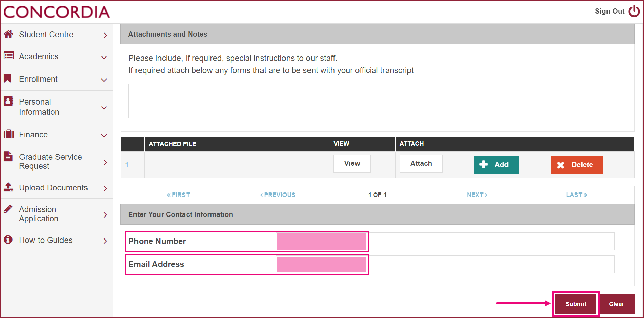Expand the Enrollment menu chevron

click(x=104, y=80)
